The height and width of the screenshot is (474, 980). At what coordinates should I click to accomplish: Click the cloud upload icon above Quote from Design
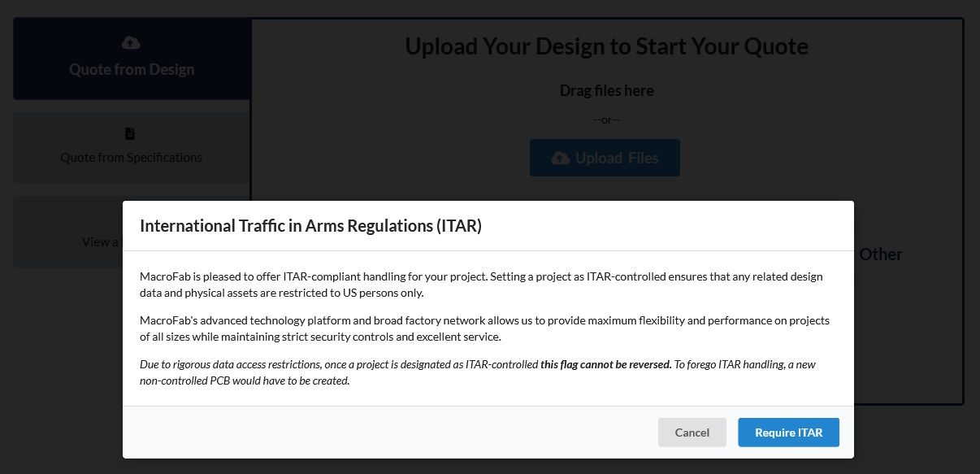pyautogui.click(x=131, y=42)
